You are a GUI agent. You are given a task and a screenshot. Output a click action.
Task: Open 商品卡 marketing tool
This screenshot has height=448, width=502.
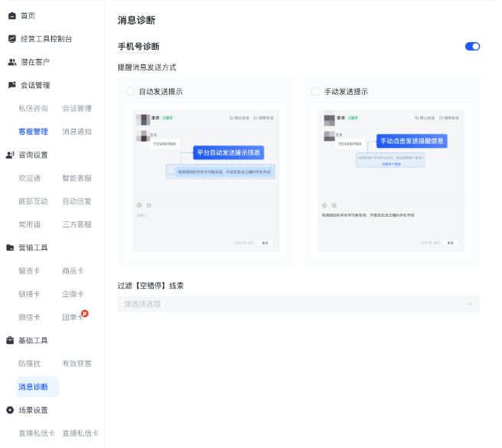coord(73,271)
